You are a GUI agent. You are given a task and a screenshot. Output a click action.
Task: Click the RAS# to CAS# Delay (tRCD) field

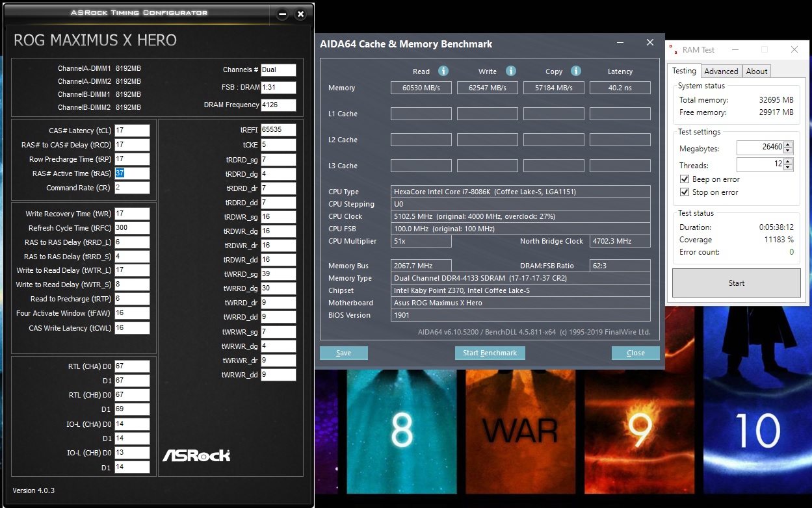point(132,145)
